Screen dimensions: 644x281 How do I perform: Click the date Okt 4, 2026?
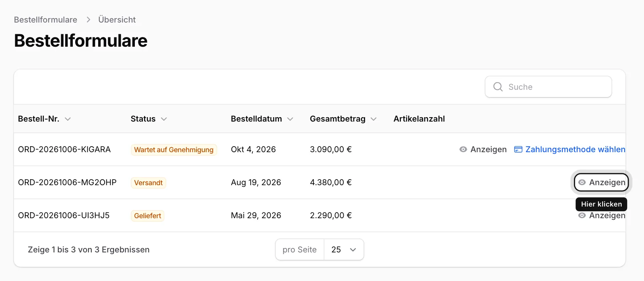[254, 149]
